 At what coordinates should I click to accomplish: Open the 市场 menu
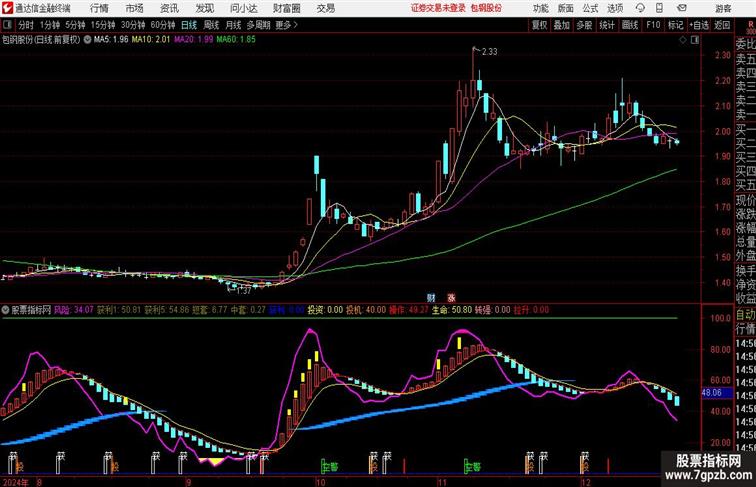[135, 8]
